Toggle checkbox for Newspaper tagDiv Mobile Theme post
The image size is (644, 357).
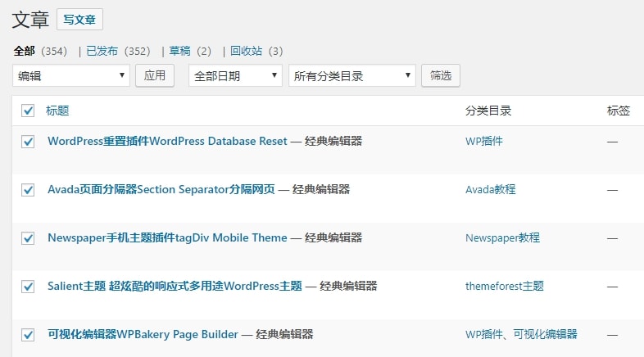[28, 238]
